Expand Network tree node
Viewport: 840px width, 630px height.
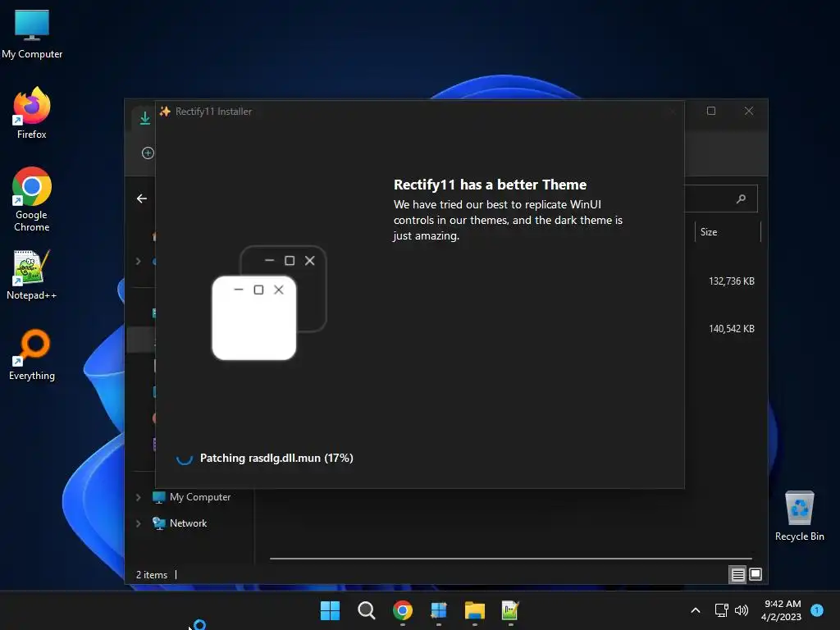point(138,523)
